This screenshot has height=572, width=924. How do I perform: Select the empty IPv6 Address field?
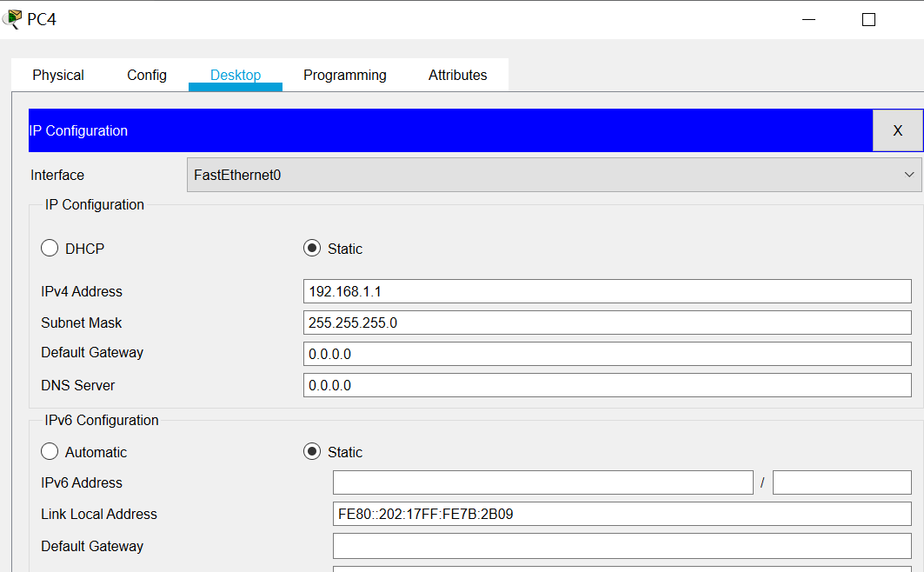[x=542, y=482]
